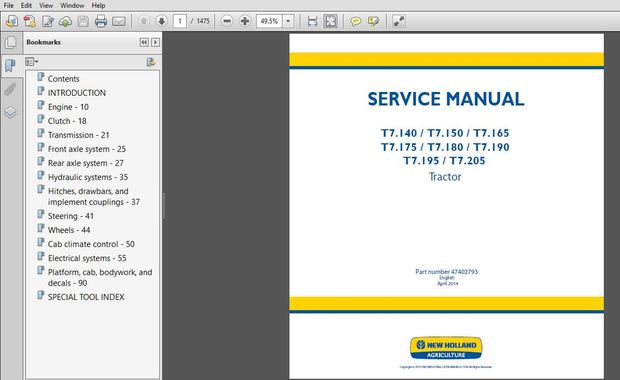Screen dimensions: 620x380
Task: Open the Edit menu
Action: pos(26,6)
